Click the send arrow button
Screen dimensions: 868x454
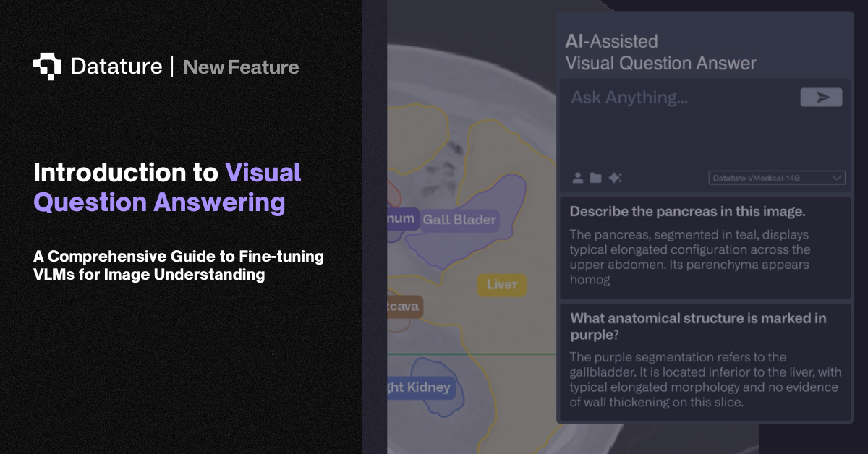(821, 98)
